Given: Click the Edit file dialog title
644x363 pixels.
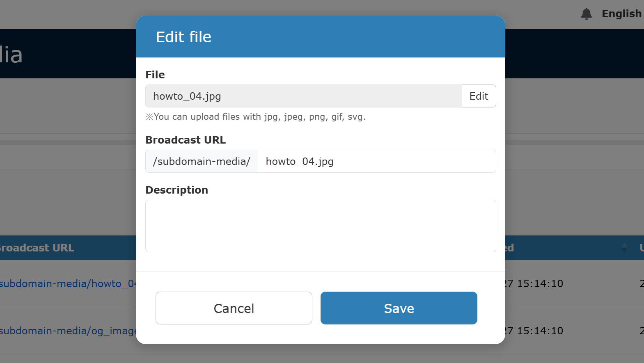Looking at the screenshot, I should (x=183, y=37).
